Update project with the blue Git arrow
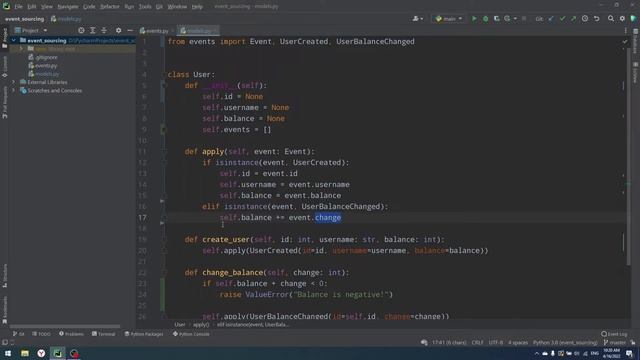 tap(551, 19)
